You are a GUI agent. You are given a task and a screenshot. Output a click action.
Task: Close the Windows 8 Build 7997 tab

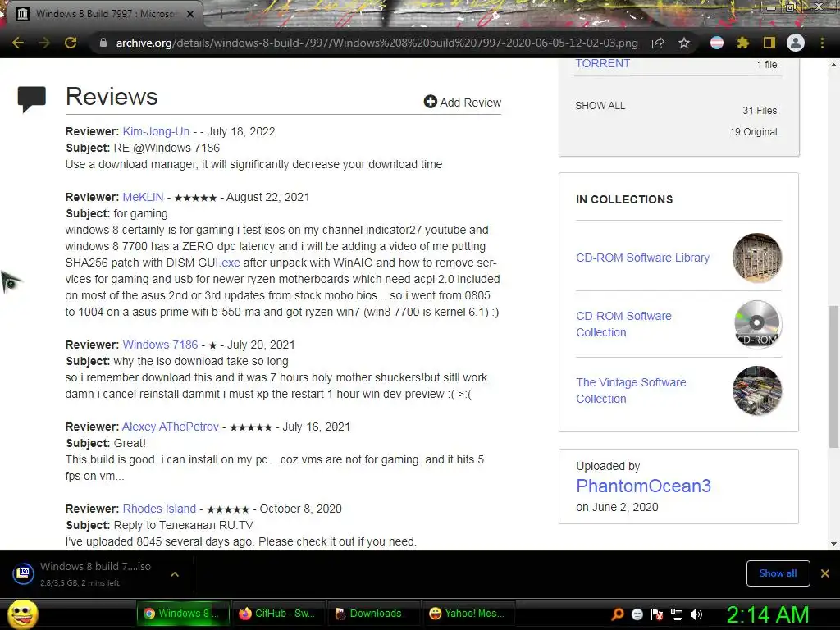(x=190, y=14)
